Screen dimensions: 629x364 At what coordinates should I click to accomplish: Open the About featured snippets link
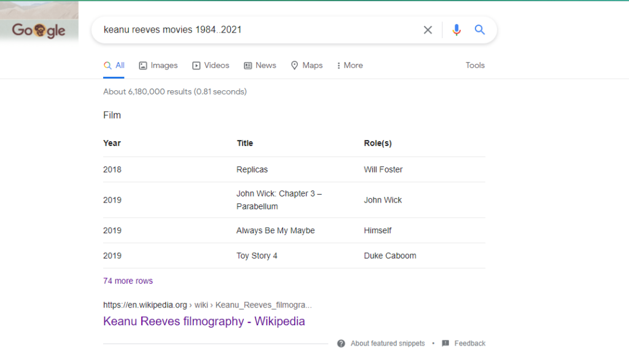coord(388,344)
